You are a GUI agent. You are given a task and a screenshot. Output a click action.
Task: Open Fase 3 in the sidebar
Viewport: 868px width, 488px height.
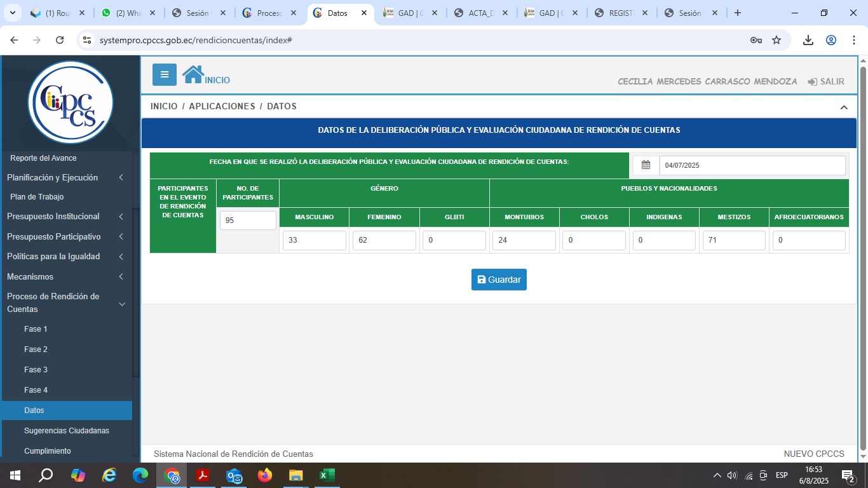point(36,370)
